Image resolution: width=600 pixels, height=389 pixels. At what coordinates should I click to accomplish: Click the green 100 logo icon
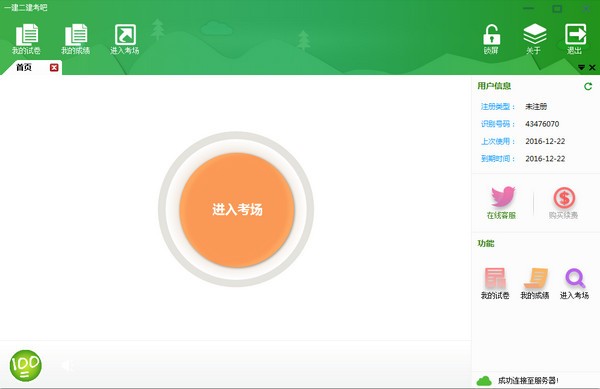pyautogui.click(x=26, y=366)
